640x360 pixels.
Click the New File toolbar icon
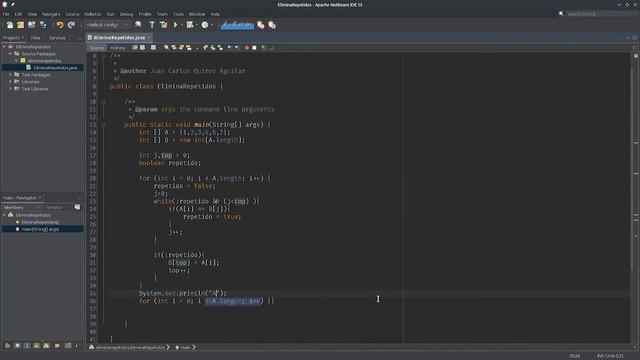point(9,25)
